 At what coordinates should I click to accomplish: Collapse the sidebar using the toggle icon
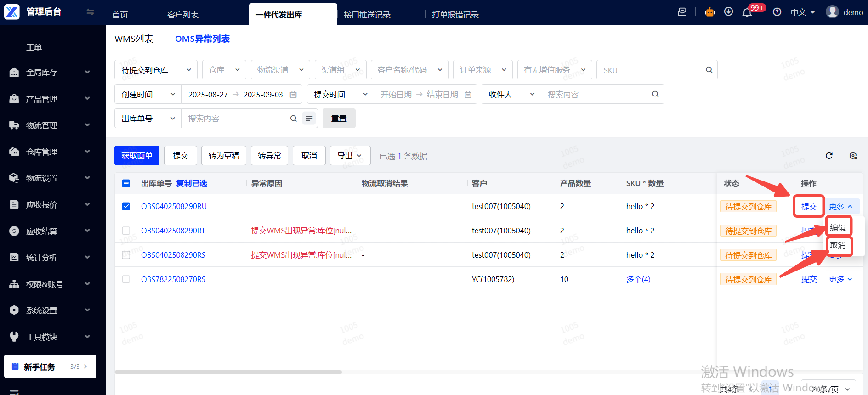90,12
